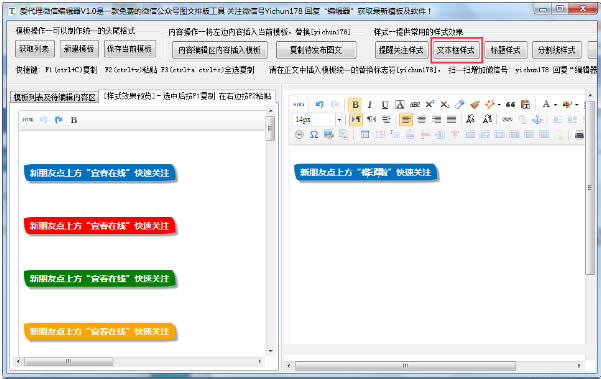The image size is (601, 379).
Task: Insert blockquote with the 66 icon
Action: [510, 104]
